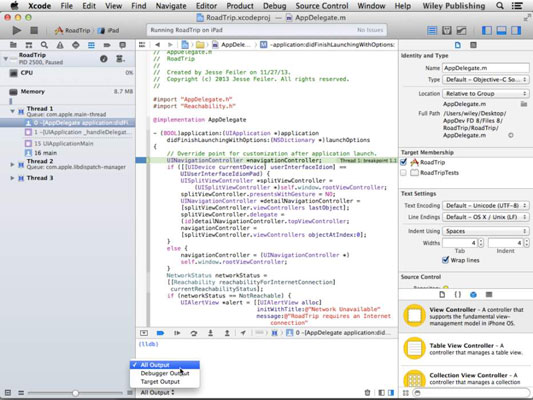
Task: Open the Code Snippet library
Action: click(458, 295)
